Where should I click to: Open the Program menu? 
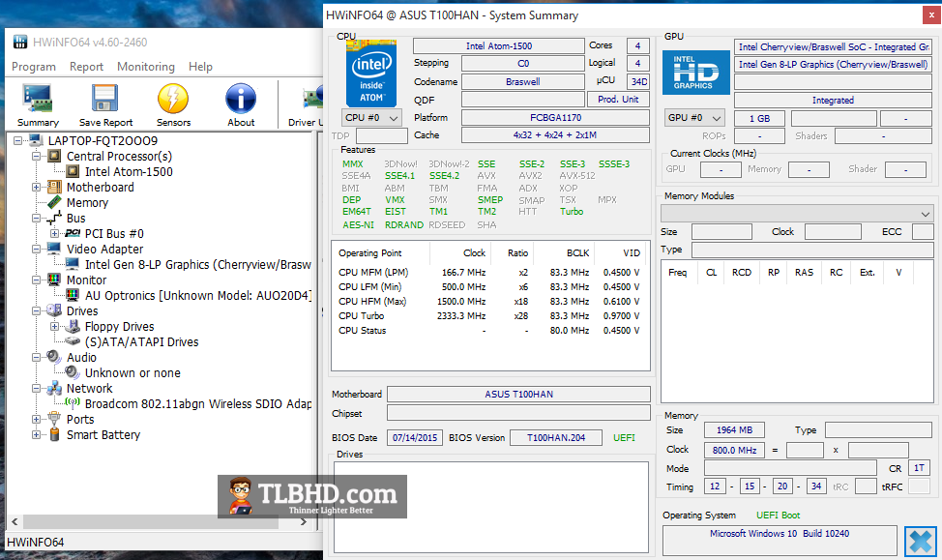[34, 67]
